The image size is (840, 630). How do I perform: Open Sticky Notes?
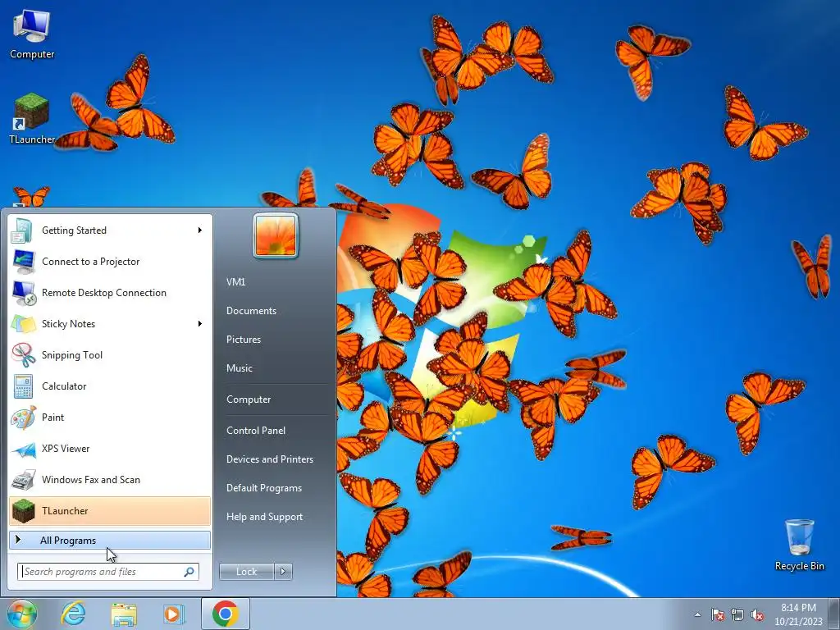click(x=110, y=323)
